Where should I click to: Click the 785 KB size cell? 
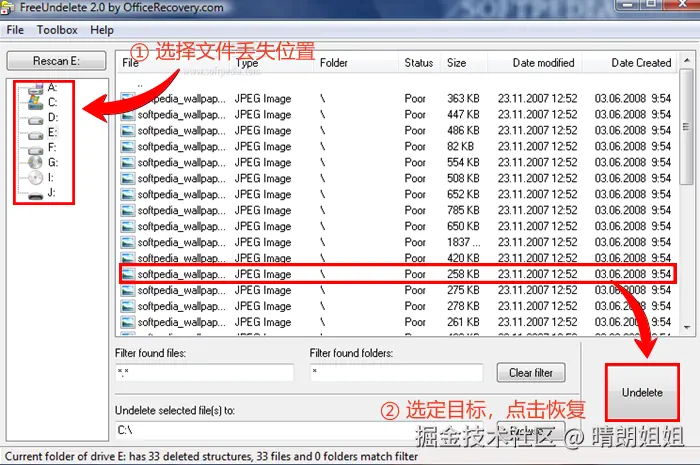point(463,210)
